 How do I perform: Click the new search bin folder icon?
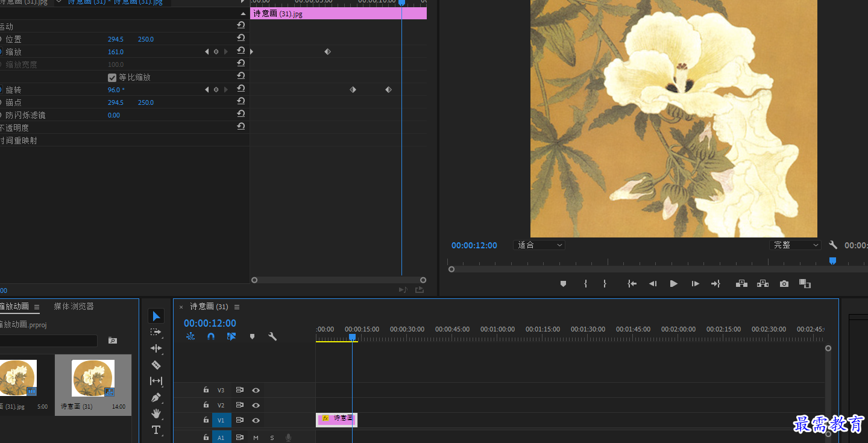(x=113, y=341)
